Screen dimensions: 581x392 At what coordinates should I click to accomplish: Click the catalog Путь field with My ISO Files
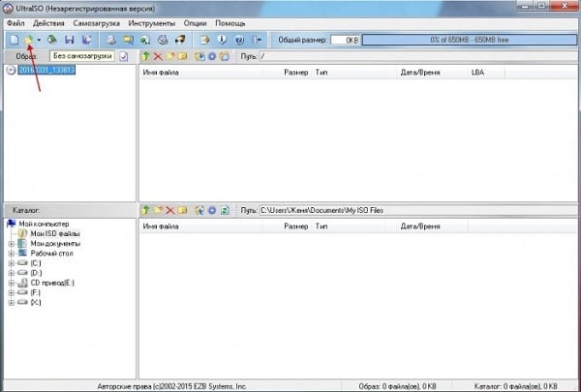point(418,210)
